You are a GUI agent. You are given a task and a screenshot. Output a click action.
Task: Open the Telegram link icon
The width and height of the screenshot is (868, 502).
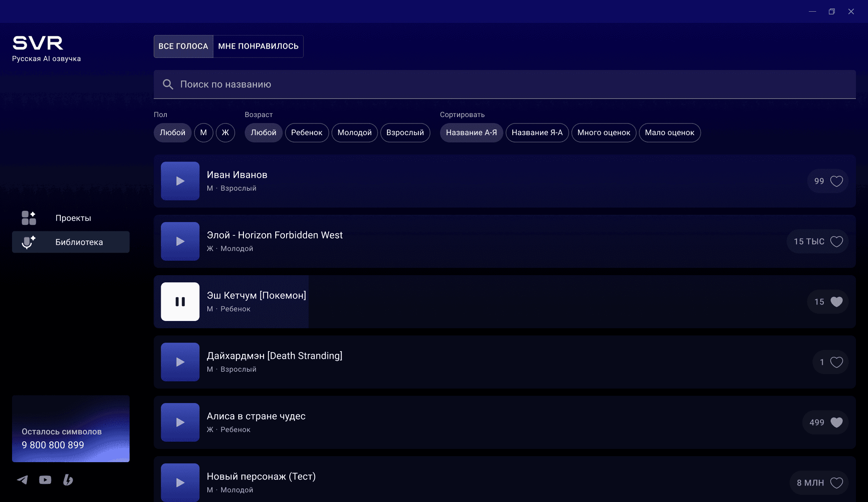click(23, 479)
